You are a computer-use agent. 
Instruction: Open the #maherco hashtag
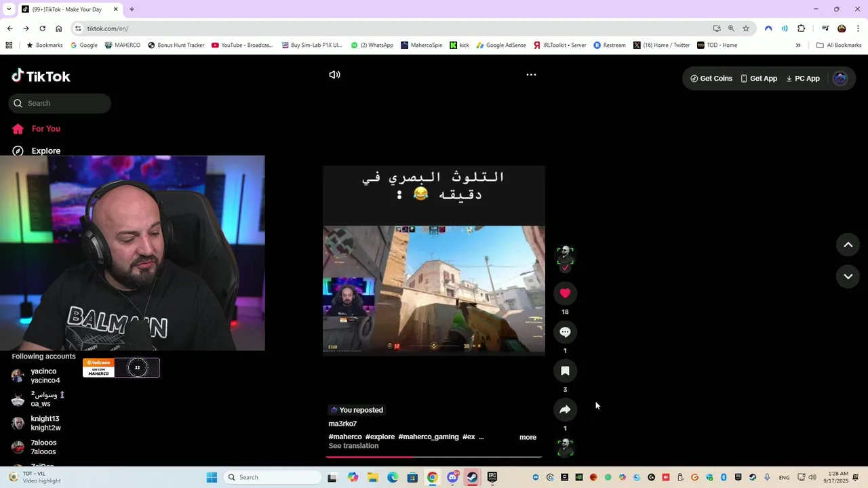(345, 437)
